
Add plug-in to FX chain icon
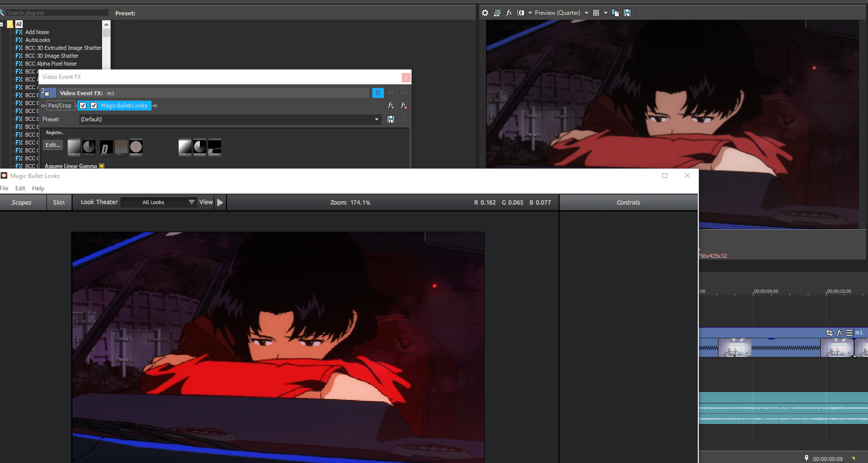(391, 106)
